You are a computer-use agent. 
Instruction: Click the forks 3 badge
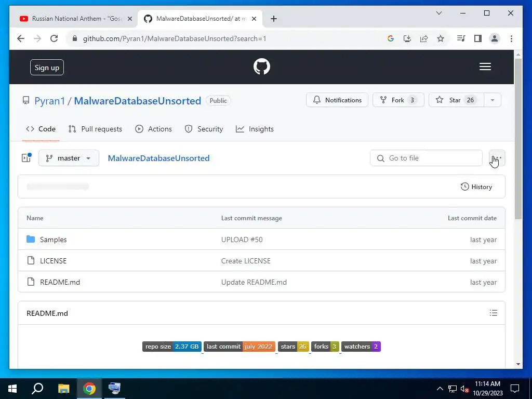click(325, 347)
